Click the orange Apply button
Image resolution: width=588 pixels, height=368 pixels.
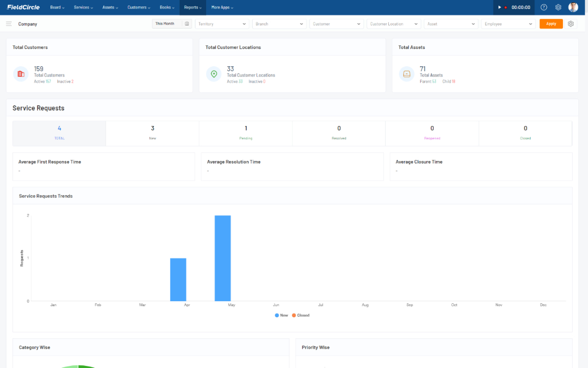[x=551, y=24]
